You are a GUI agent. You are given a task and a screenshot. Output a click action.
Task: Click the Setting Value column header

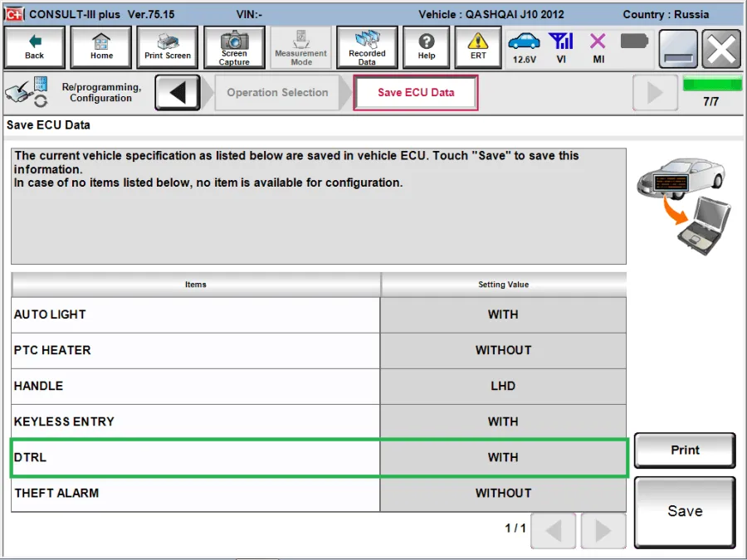pyautogui.click(x=504, y=285)
